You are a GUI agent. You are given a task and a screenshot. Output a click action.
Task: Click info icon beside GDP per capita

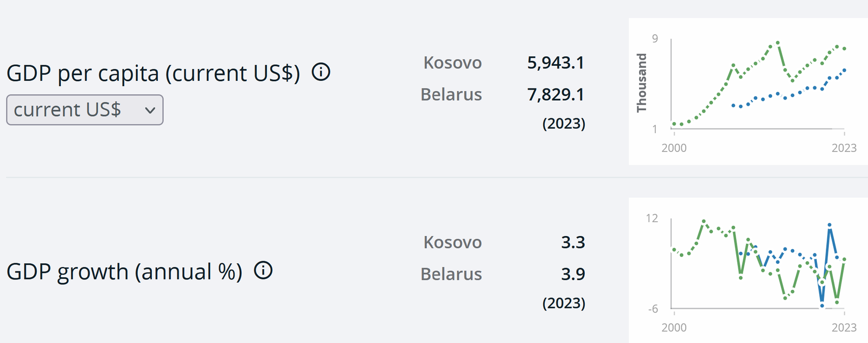[x=321, y=72]
